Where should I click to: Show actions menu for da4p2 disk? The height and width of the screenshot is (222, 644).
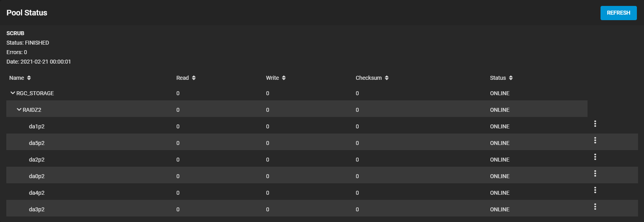coord(595,190)
